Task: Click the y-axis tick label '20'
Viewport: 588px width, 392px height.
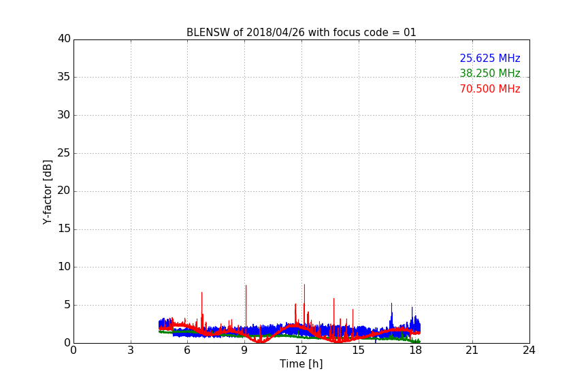Action: point(64,191)
